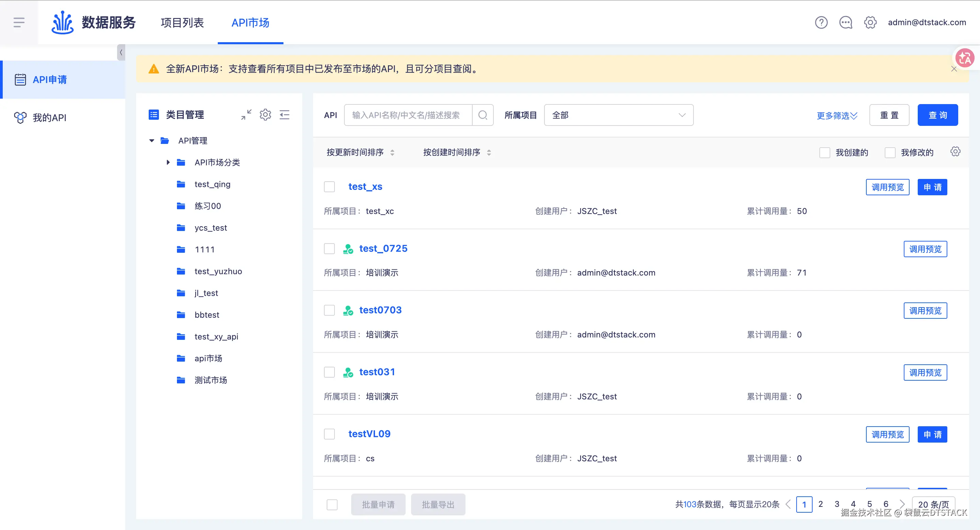Collapse category panel with shrink arrows icon

click(246, 114)
